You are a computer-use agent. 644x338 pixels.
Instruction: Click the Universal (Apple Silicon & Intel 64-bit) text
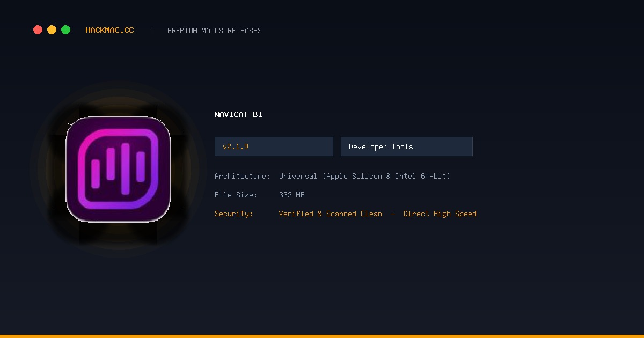[x=365, y=176]
